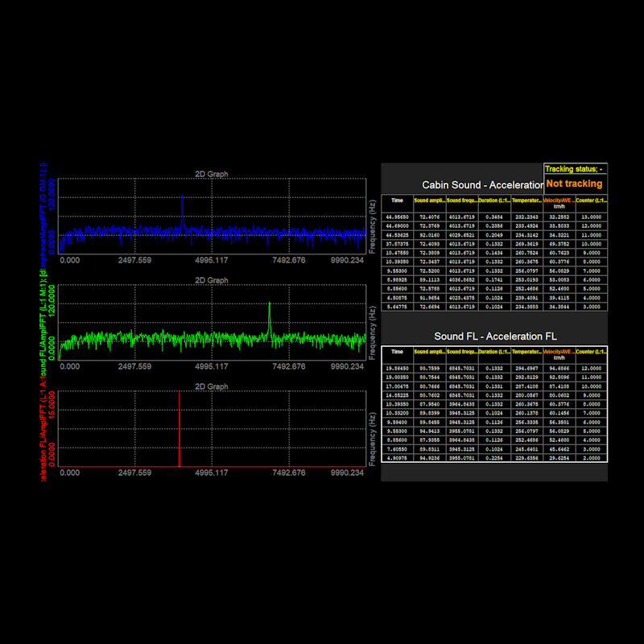Click time cell 44.95650
This screenshot has width=644, height=644.
(397, 217)
